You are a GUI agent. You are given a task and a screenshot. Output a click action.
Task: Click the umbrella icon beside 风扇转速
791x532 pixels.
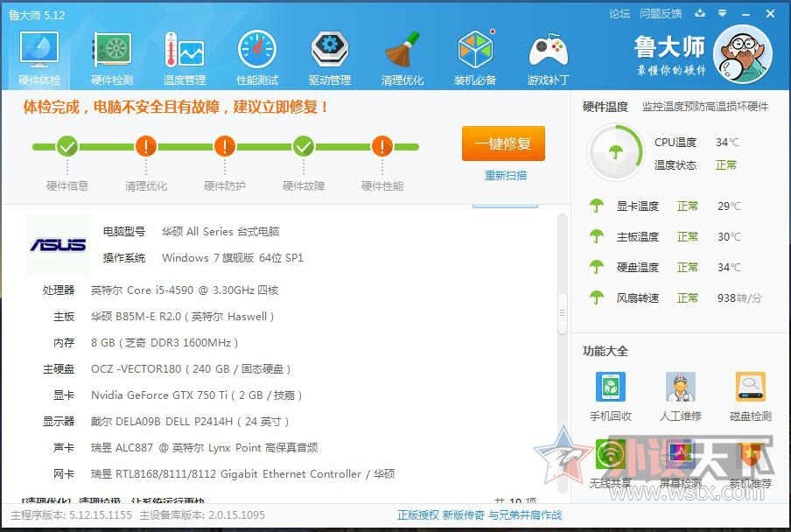click(597, 297)
